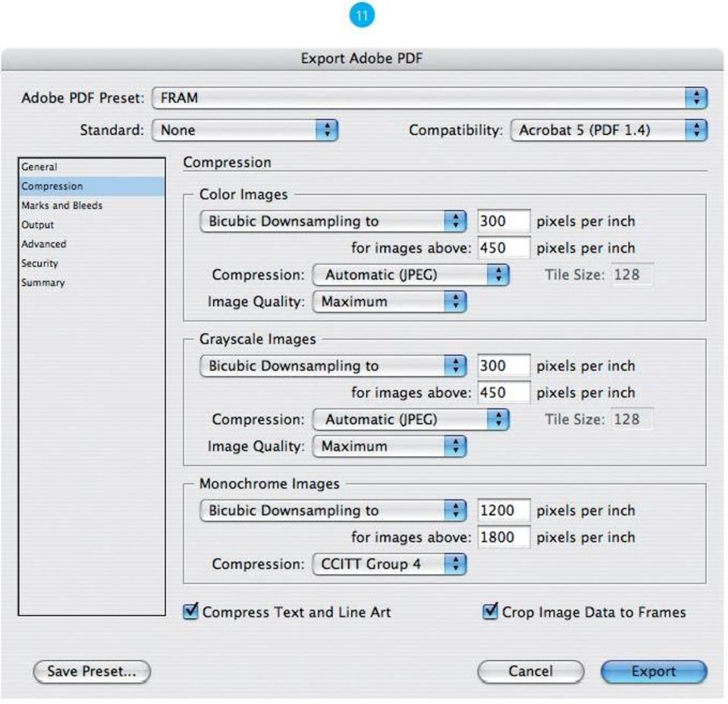Open Grayscale Images downsampling method dropdown
The image size is (728, 704).
coord(333,366)
